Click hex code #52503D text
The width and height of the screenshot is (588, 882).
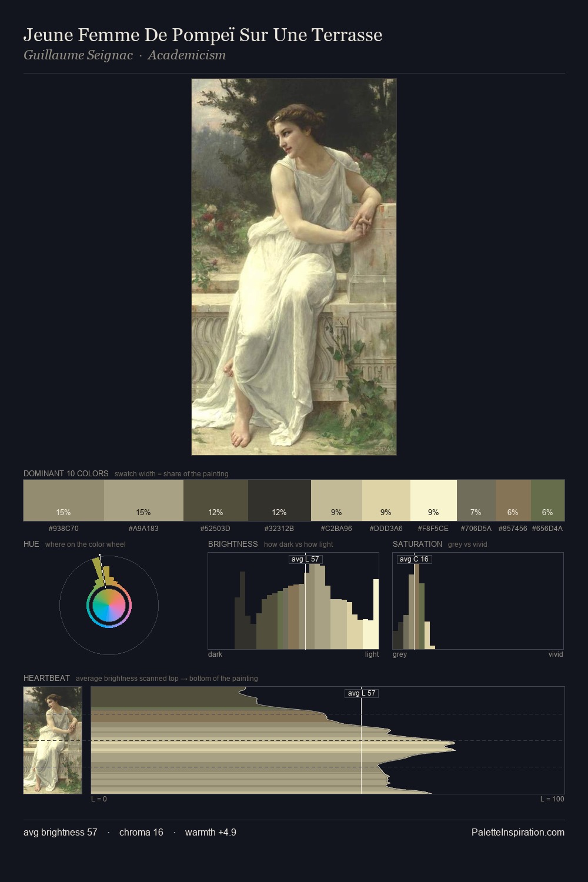coord(215,529)
